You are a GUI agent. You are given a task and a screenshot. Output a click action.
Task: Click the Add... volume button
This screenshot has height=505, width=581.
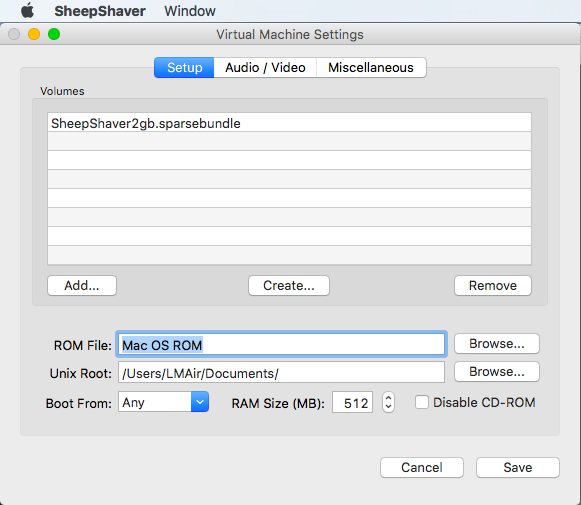[x=82, y=285]
